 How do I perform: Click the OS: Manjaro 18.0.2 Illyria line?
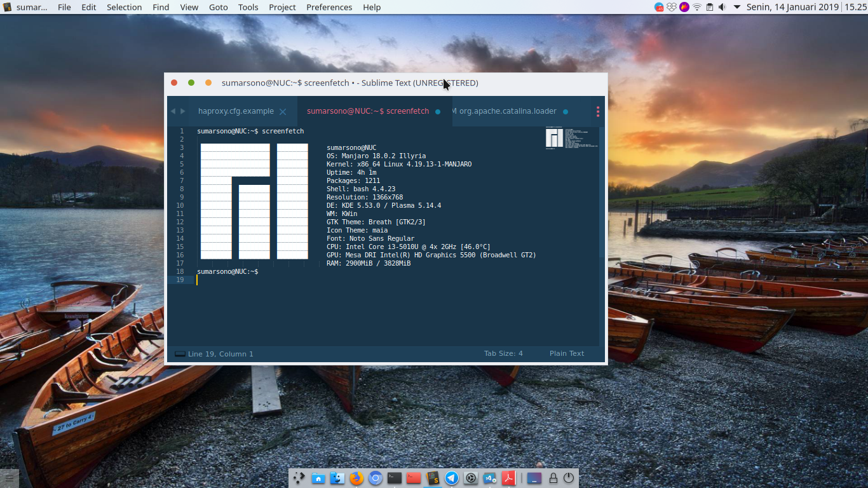point(376,156)
